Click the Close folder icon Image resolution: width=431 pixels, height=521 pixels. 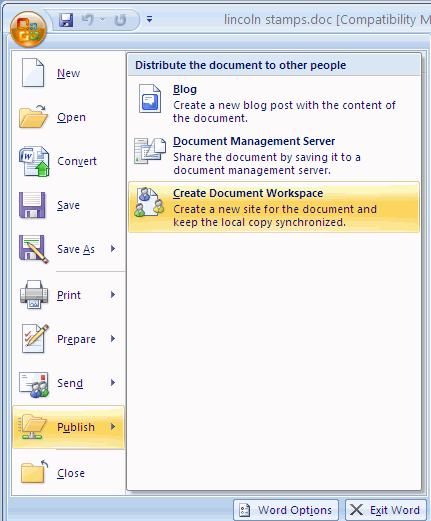34,471
